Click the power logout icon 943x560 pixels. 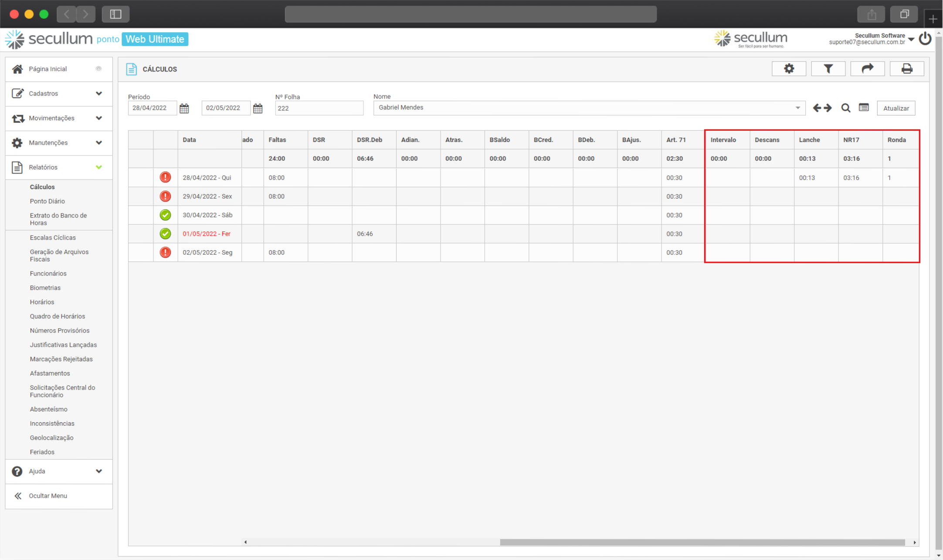click(x=925, y=39)
